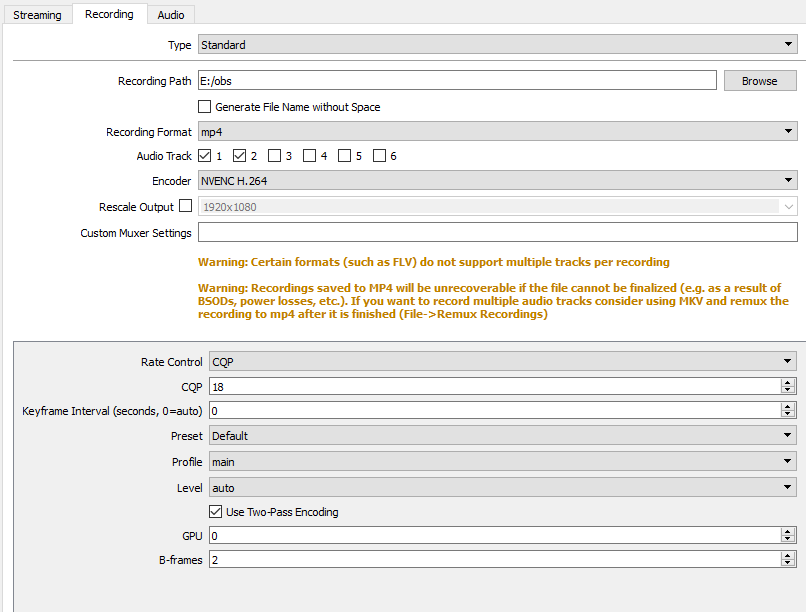806x612 pixels.
Task: Switch to the Streaming tab
Action: tap(37, 15)
